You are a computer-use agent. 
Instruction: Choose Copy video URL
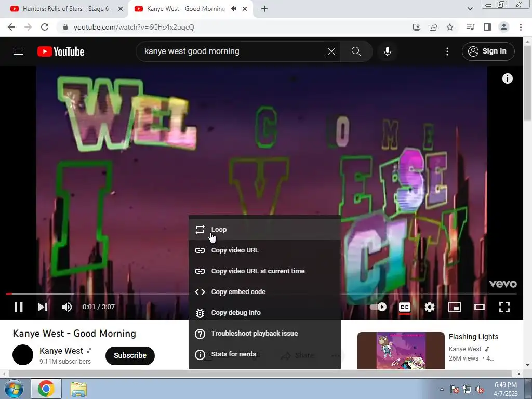264,250
